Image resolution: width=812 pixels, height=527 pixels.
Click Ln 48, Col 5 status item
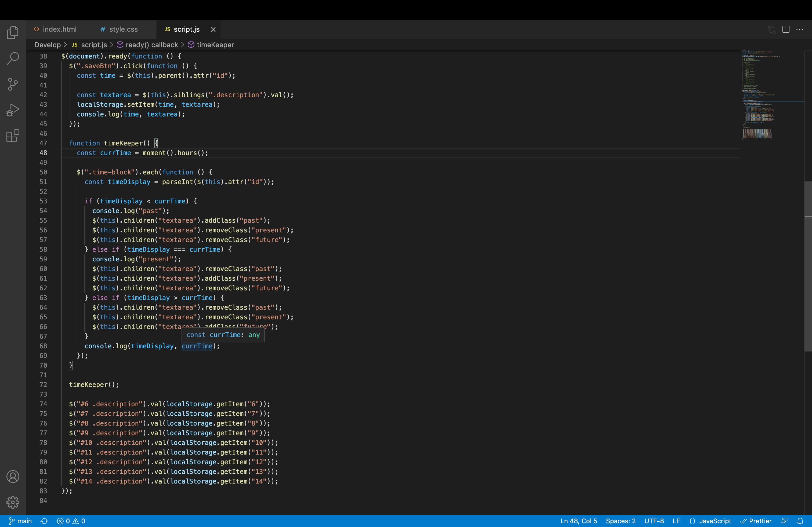pos(579,521)
